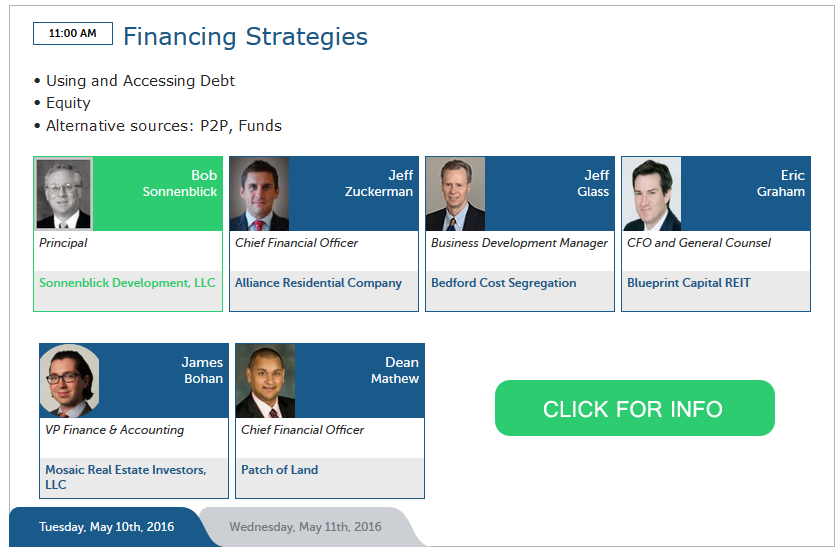Click the Financing Strategies session title

(x=245, y=36)
